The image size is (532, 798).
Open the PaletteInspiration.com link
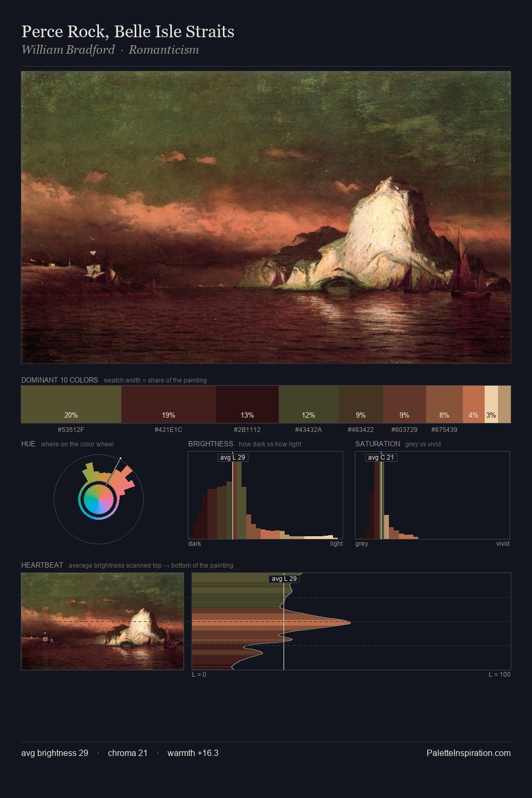click(469, 753)
